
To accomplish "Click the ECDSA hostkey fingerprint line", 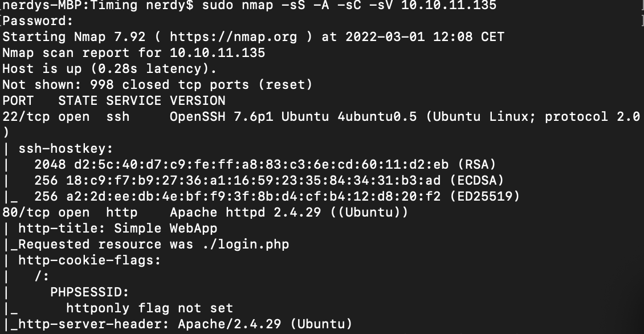I will [x=268, y=180].
